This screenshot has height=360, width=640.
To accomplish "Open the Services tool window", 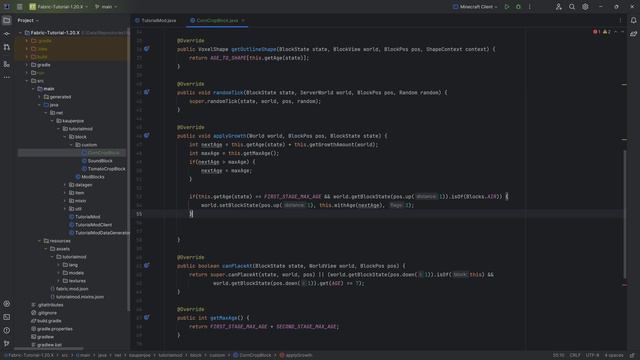I will tap(7, 304).
